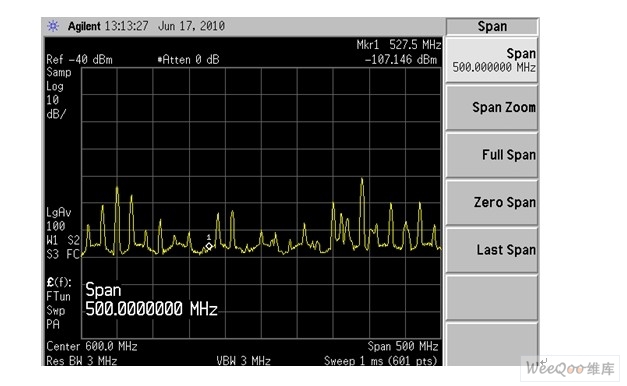
Task: Choose the Last Span softkey
Action: pyautogui.click(x=492, y=250)
